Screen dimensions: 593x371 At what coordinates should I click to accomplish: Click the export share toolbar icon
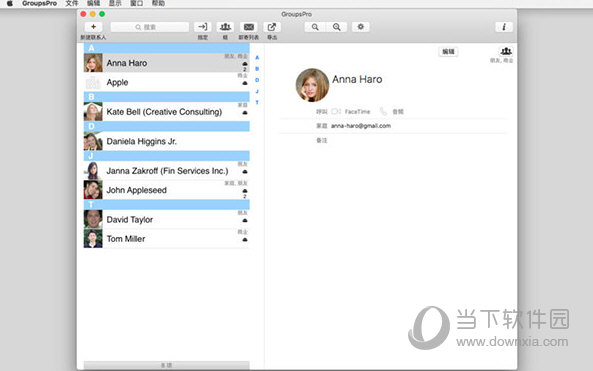(x=272, y=27)
